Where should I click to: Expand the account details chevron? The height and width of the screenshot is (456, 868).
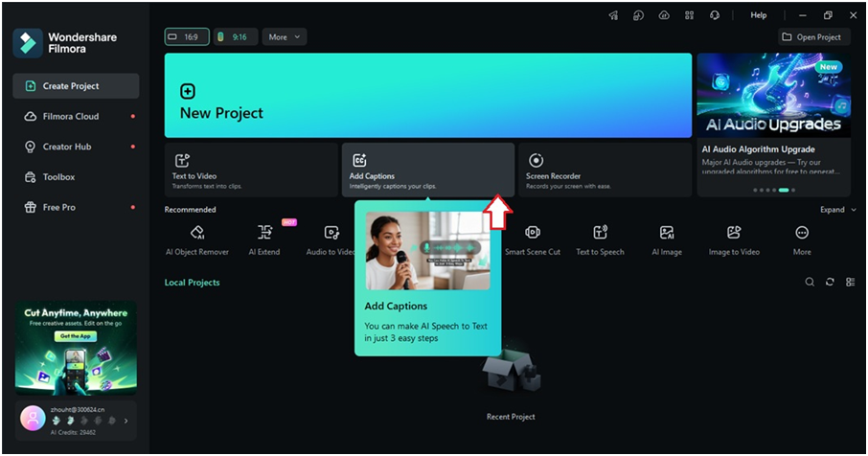point(126,422)
